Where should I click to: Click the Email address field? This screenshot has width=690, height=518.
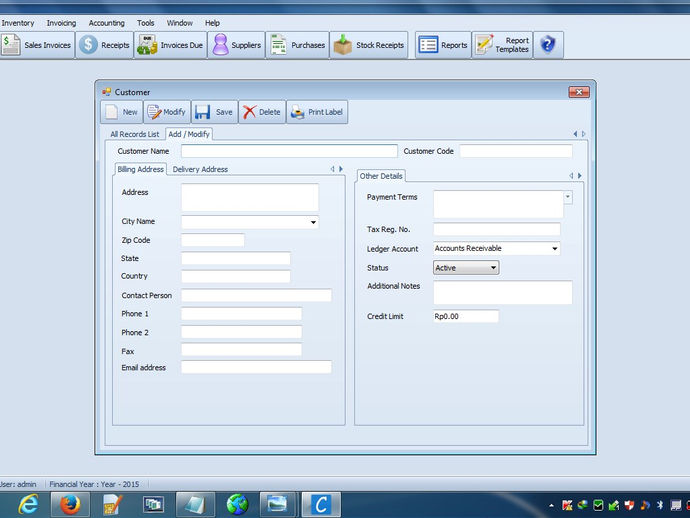[x=256, y=367]
